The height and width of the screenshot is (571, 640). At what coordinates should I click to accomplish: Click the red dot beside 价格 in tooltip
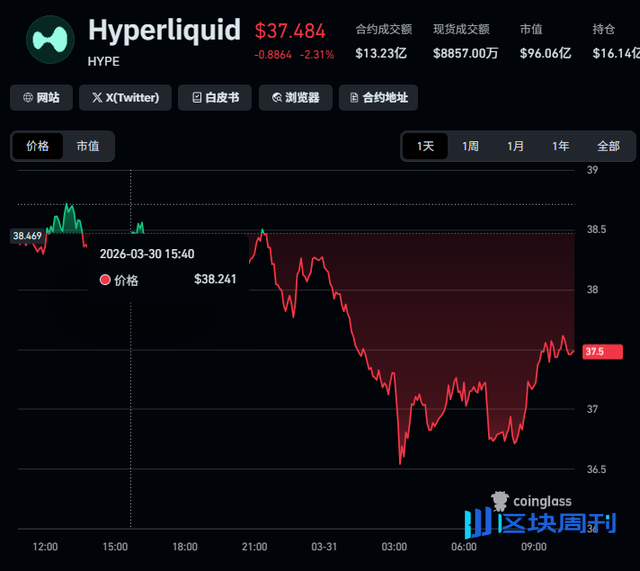(x=105, y=280)
